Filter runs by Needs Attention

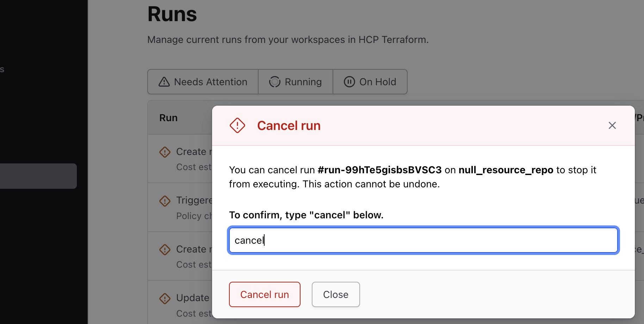203,82
